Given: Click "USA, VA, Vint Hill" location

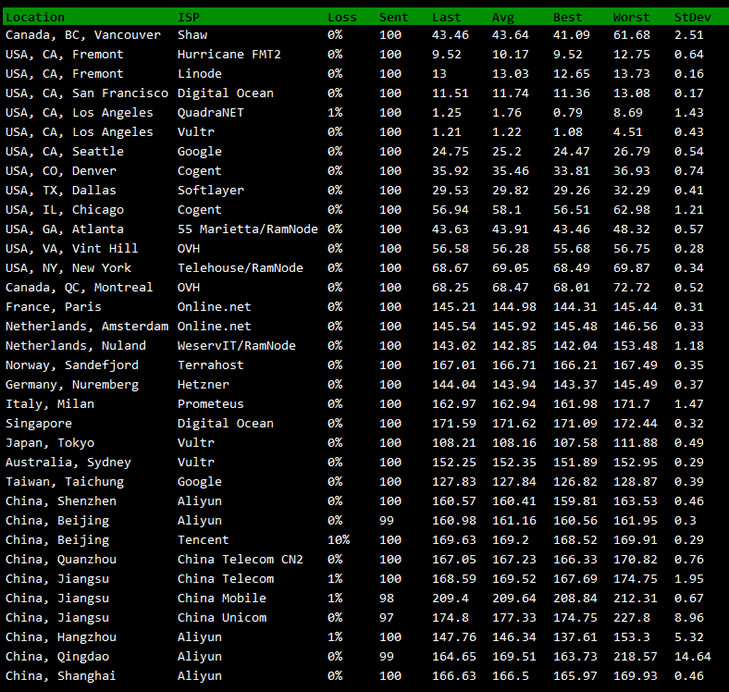Looking at the screenshot, I should [72, 249].
